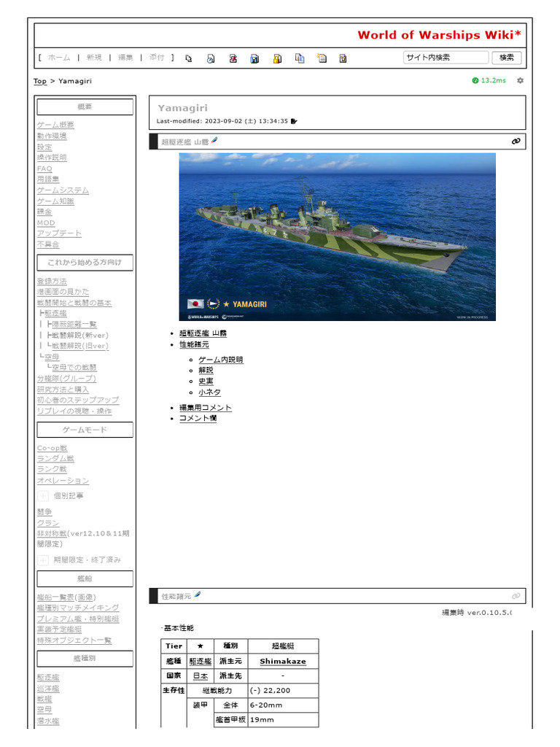Open 非対称戦 sidebar link

(52, 533)
